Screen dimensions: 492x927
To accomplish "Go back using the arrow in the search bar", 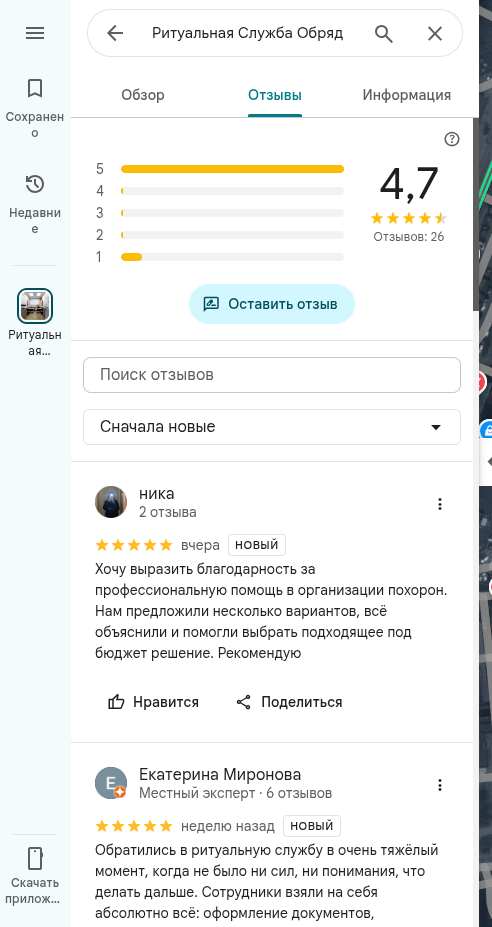I will point(115,34).
